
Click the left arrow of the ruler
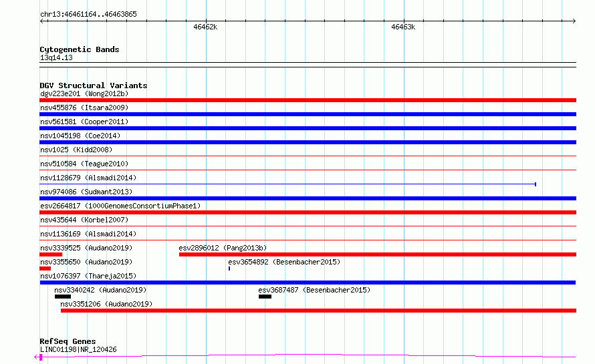pyautogui.click(x=42, y=21)
